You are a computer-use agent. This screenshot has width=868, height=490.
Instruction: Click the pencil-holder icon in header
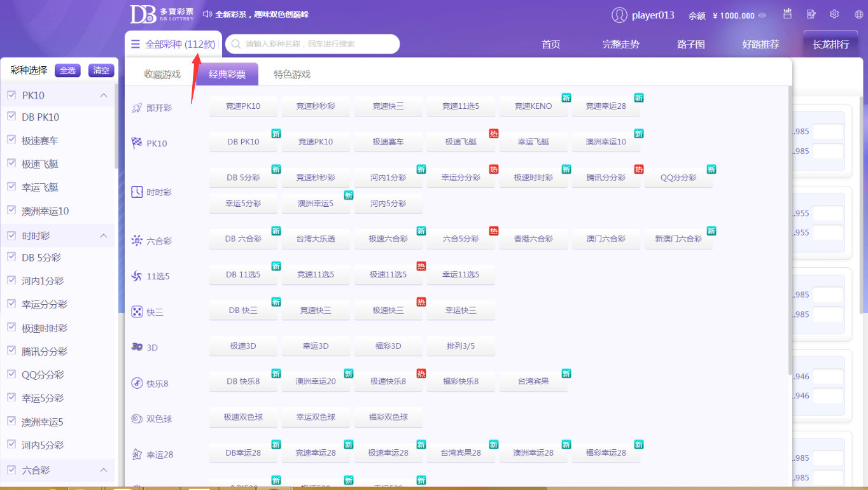click(x=787, y=14)
